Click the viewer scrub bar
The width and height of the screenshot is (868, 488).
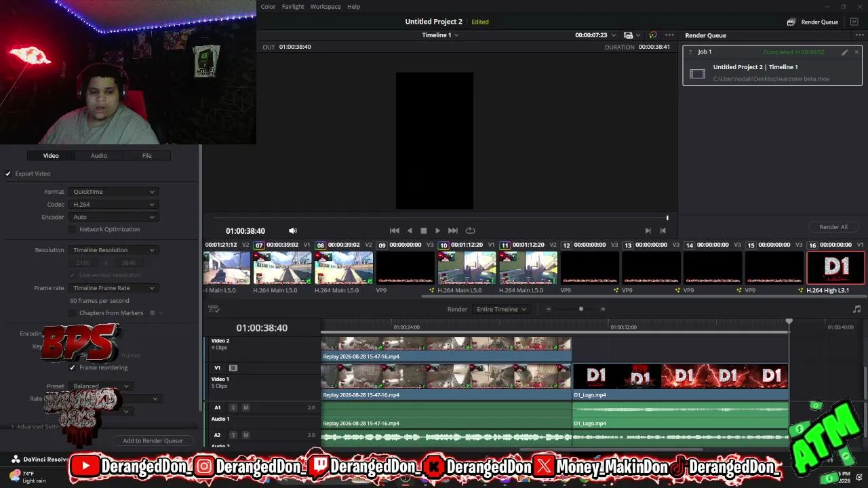pyautogui.click(x=441, y=218)
